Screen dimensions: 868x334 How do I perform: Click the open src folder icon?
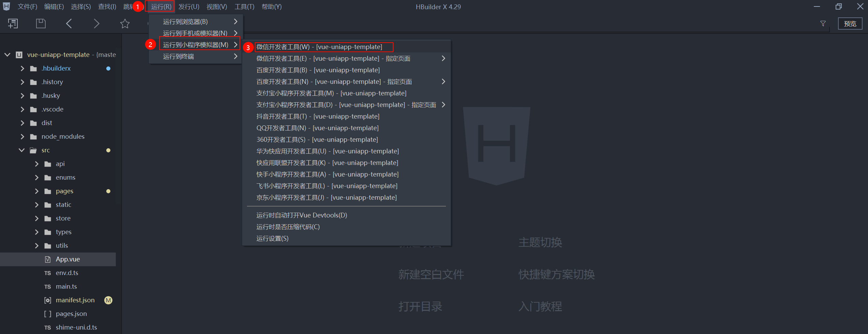[33, 150]
